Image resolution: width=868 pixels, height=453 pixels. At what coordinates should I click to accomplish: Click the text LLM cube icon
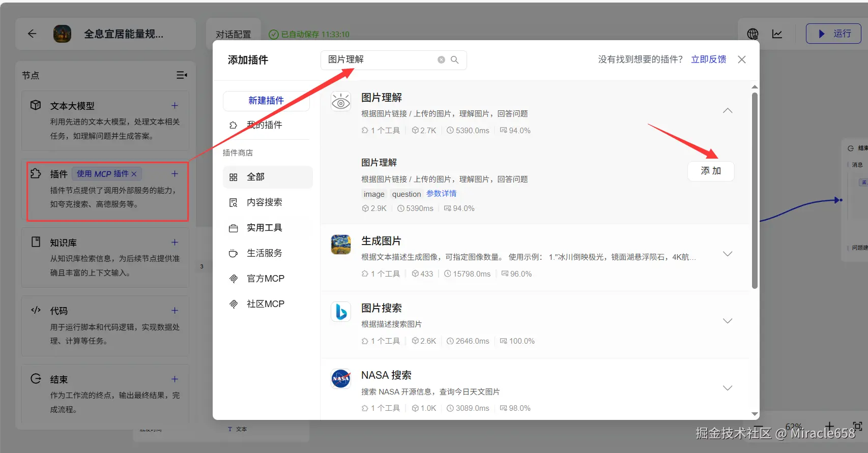(x=36, y=105)
